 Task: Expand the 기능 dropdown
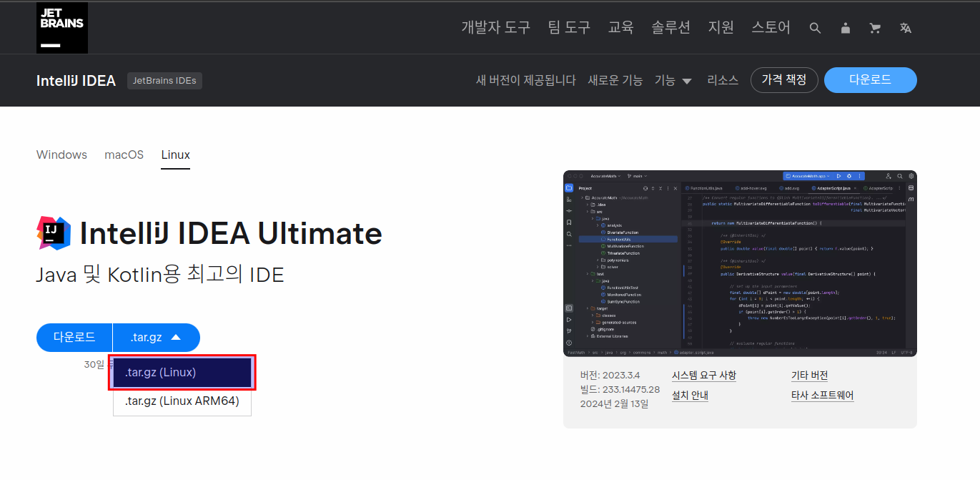pos(673,80)
